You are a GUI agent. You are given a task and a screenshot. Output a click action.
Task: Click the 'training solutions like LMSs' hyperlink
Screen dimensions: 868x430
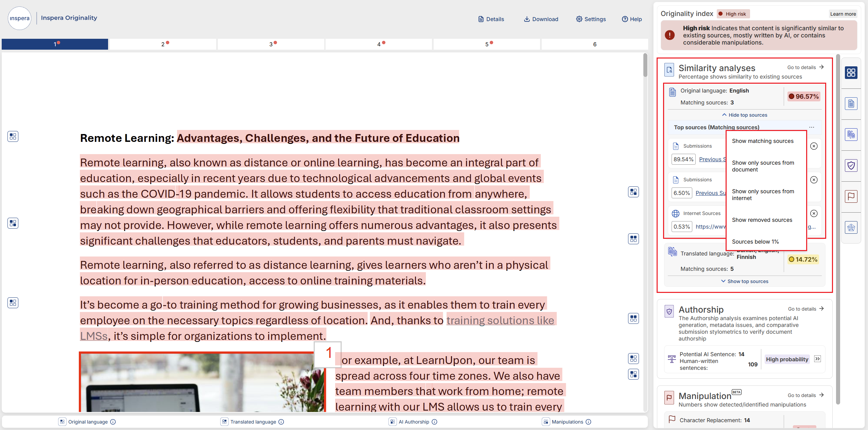[500, 320]
